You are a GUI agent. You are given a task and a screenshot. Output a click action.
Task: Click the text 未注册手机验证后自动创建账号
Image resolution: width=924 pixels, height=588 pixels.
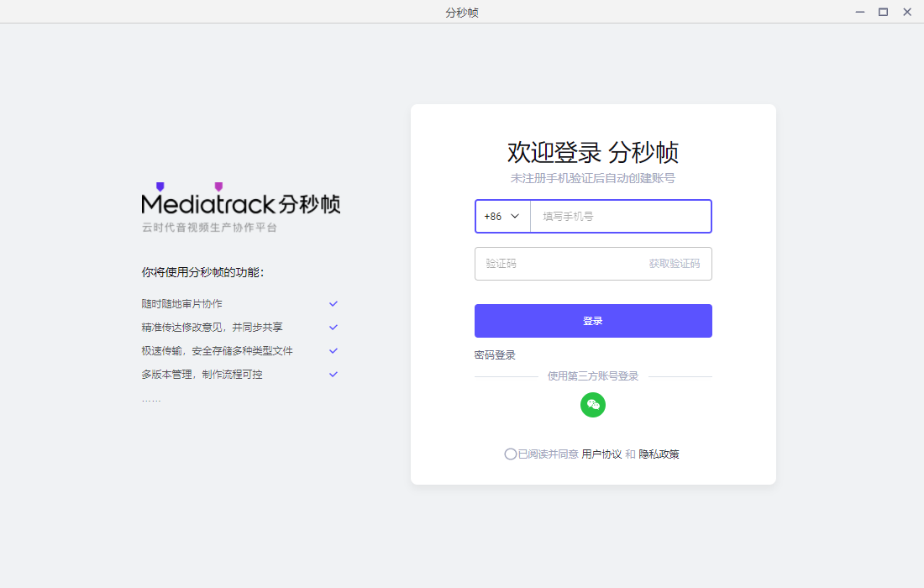[x=593, y=178]
